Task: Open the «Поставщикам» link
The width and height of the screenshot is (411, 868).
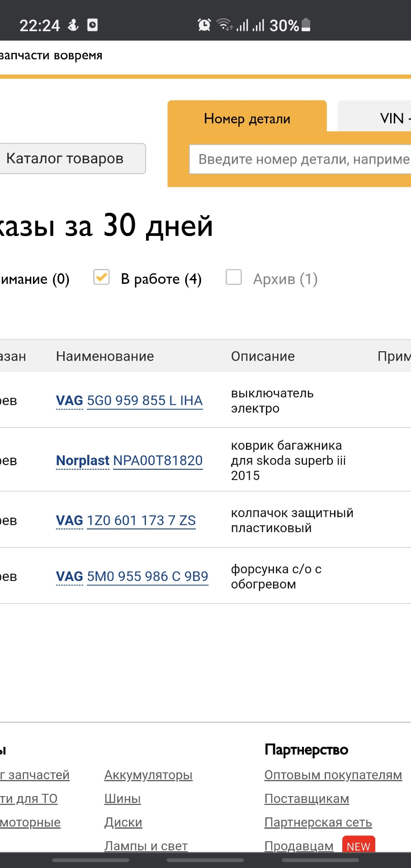Action: pos(307,799)
